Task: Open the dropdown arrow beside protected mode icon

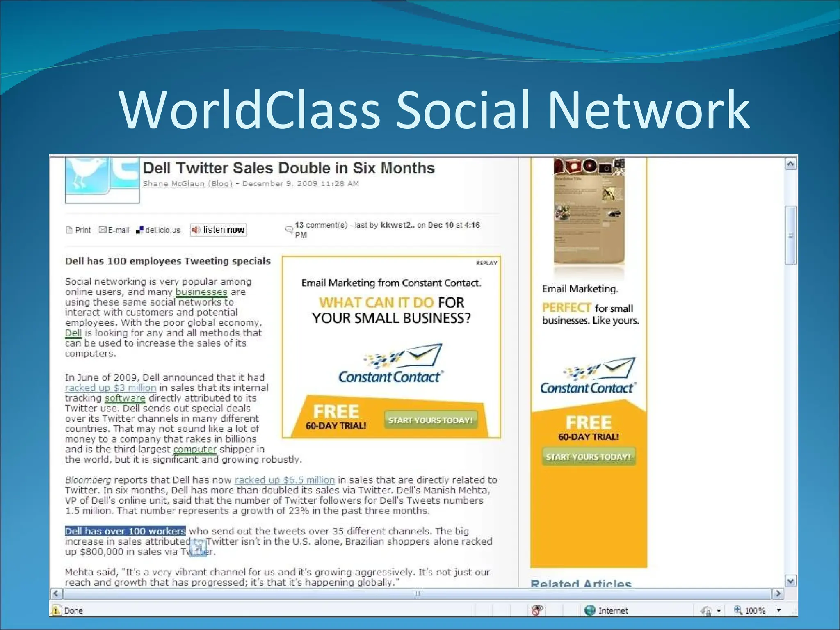Action: coord(719,611)
